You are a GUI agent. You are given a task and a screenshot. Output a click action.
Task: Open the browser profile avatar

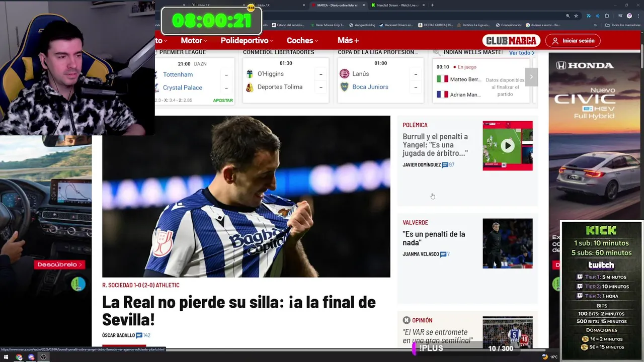pyautogui.click(x=629, y=16)
